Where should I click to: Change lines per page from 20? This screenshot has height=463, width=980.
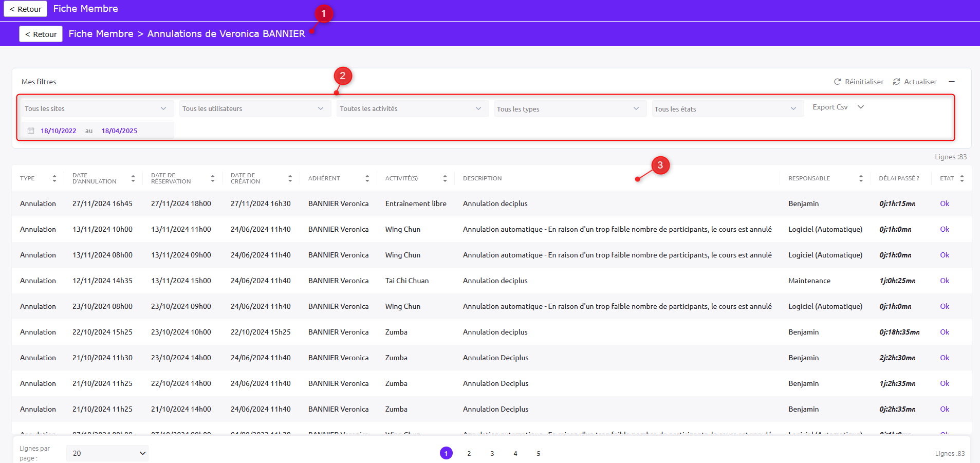tap(107, 453)
